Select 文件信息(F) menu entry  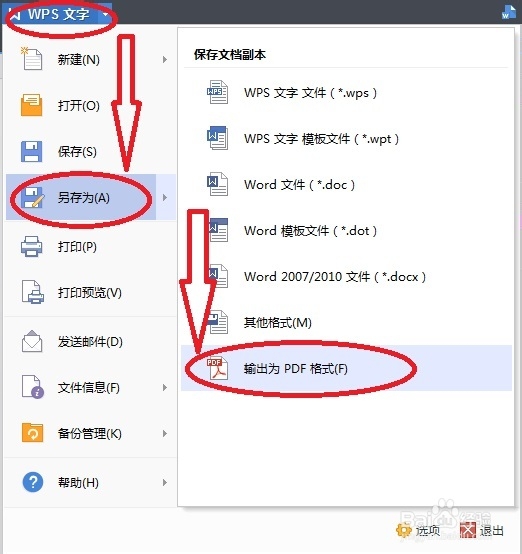(x=90, y=387)
